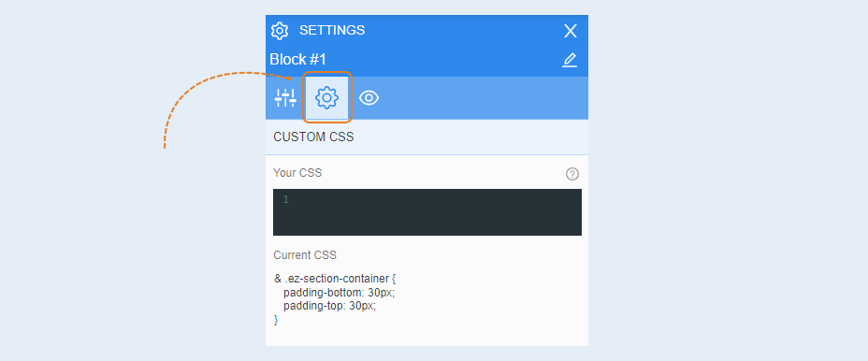Click the SETTINGS title text
The width and height of the screenshot is (868, 361).
332,30
